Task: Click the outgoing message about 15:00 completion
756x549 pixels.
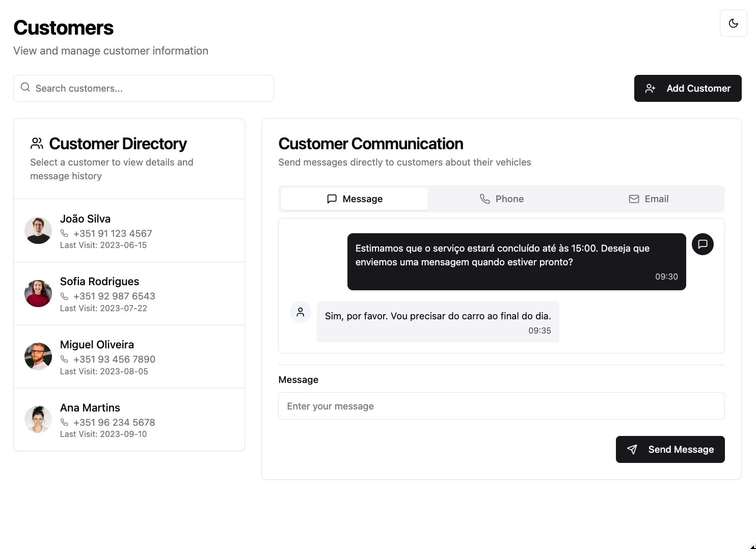Action: point(517,262)
